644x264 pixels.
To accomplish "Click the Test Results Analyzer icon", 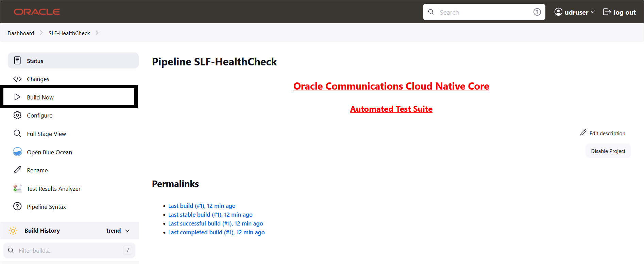I will pyautogui.click(x=17, y=188).
